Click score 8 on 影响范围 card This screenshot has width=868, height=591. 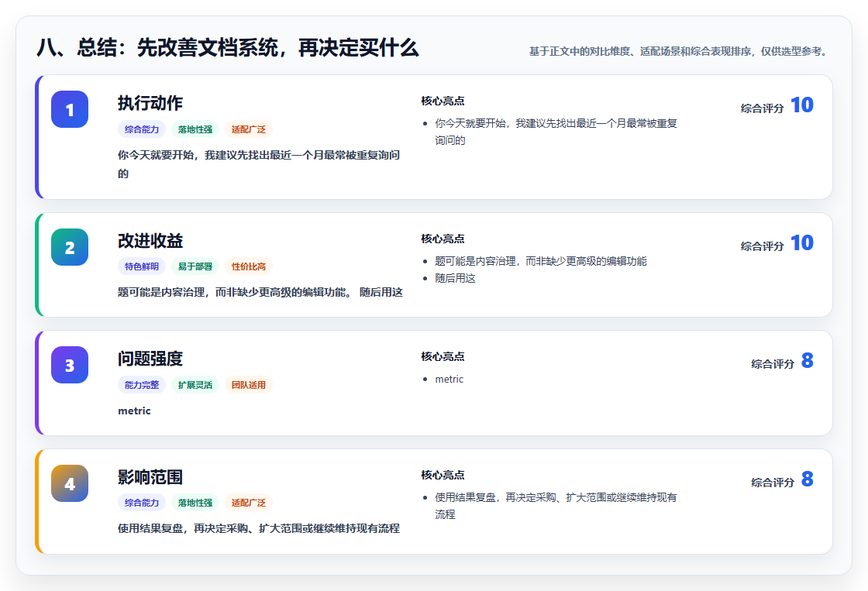click(807, 479)
